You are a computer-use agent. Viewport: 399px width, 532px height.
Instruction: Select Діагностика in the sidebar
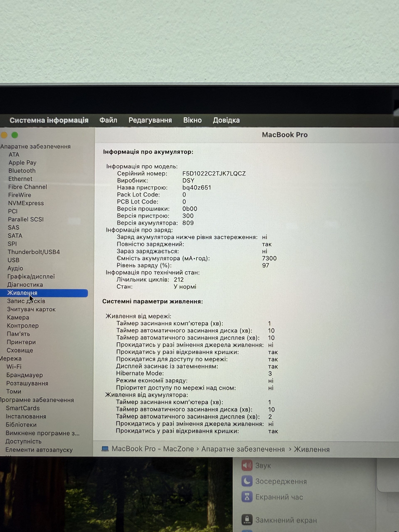click(x=25, y=284)
